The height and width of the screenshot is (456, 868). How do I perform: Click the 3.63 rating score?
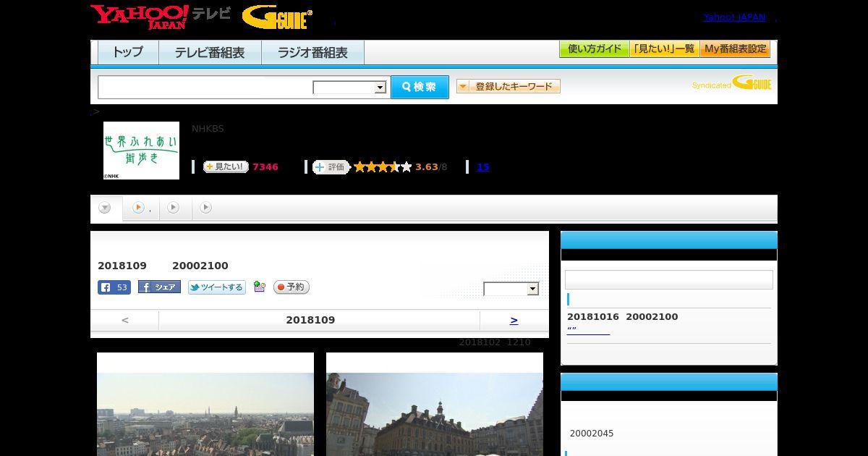click(x=427, y=167)
